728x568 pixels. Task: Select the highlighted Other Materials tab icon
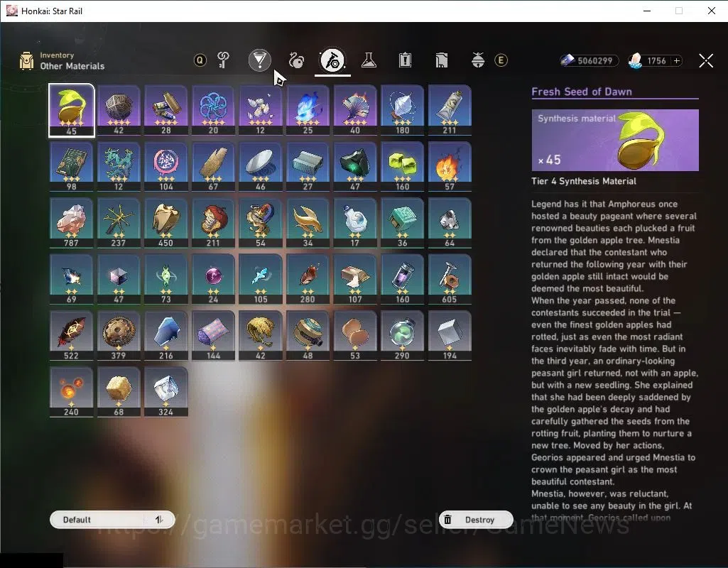(332, 60)
